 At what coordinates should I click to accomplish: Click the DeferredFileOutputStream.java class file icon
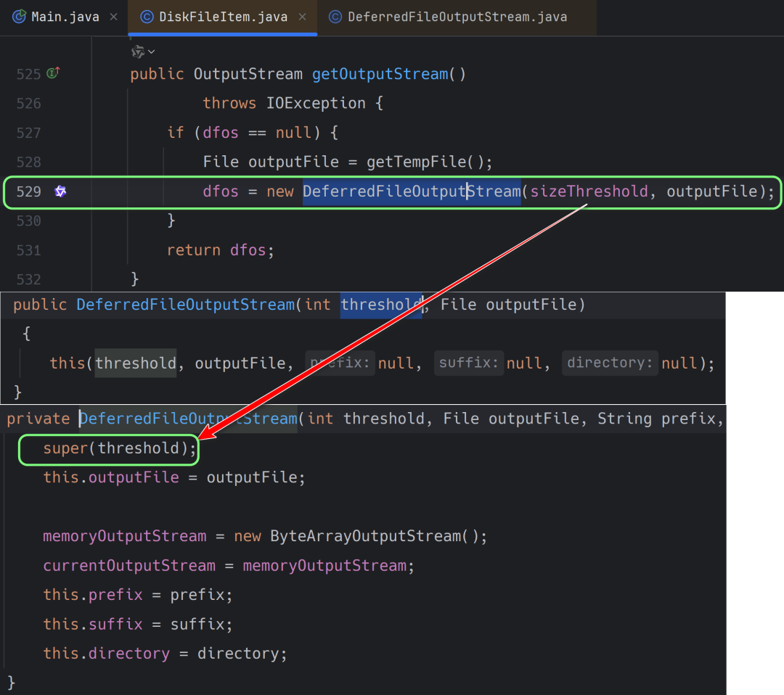click(335, 17)
